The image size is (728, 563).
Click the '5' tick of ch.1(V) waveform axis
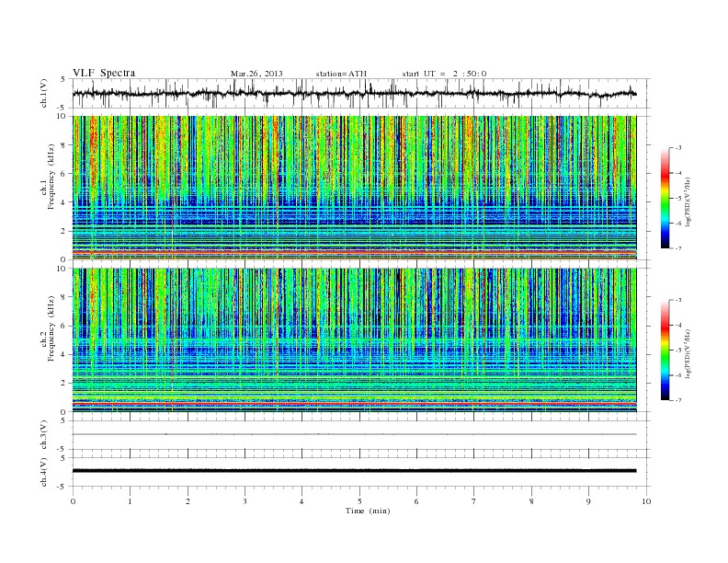coord(63,79)
